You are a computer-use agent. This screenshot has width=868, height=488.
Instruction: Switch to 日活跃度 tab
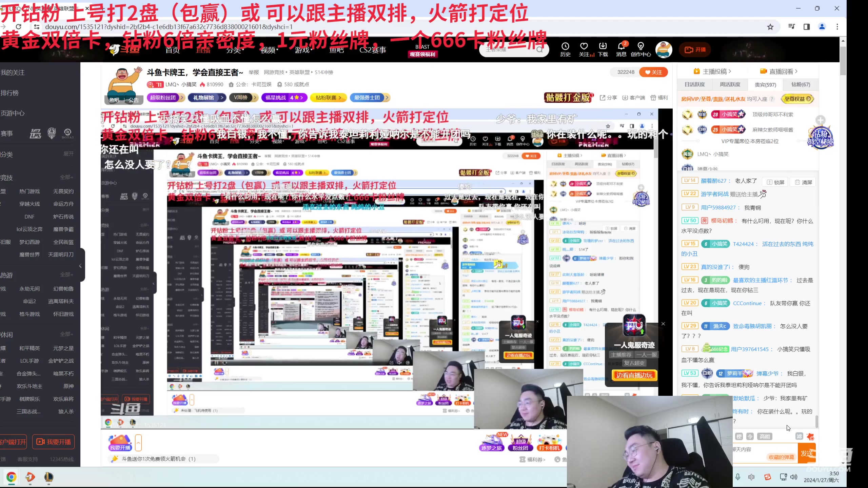tap(695, 84)
